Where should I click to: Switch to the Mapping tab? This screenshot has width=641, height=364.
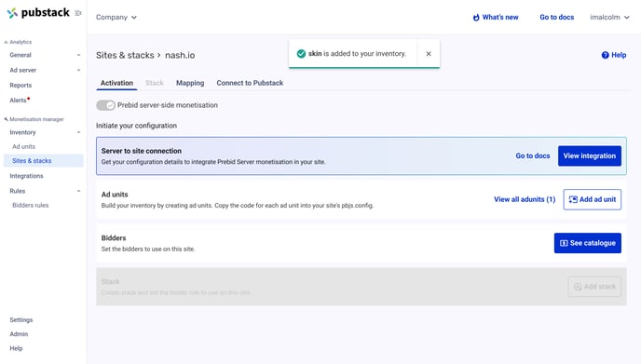(x=190, y=83)
